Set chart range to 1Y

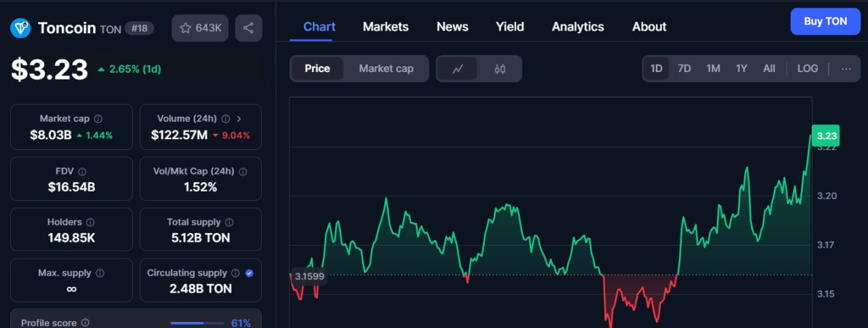click(x=741, y=69)
